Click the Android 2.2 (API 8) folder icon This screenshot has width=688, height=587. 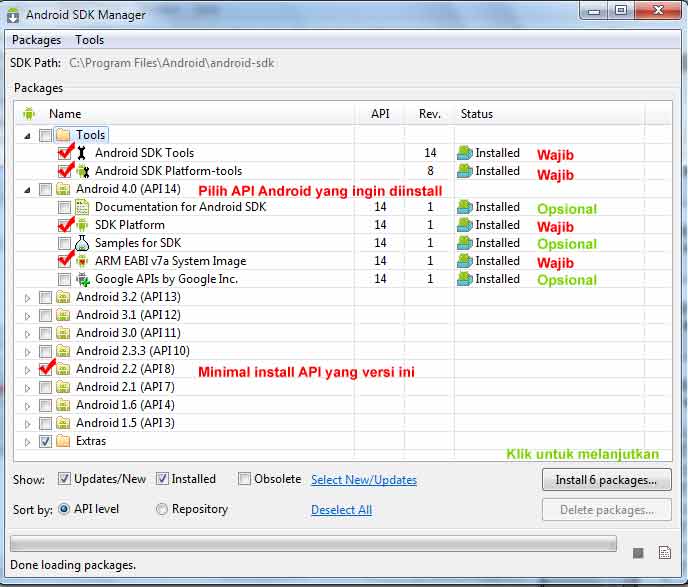[63, 369]
